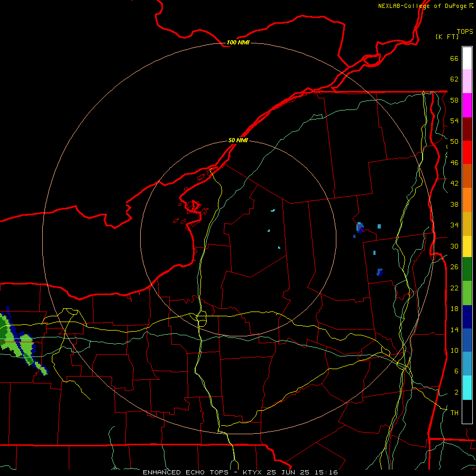This screenshot has height=476, width=476.
Task: Click the "TH" threshold legend label
Action: click(454, 413)
